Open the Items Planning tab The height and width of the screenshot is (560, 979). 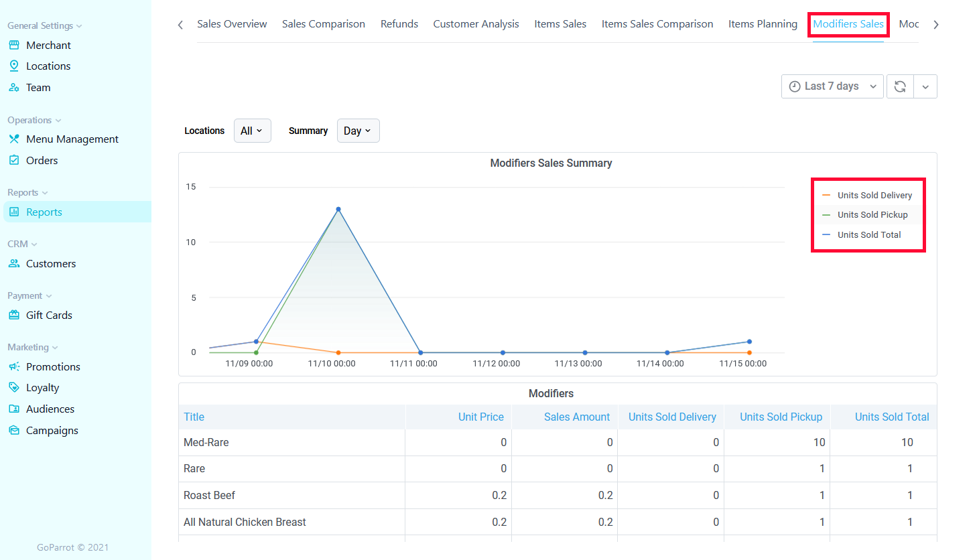pos(763,24)
